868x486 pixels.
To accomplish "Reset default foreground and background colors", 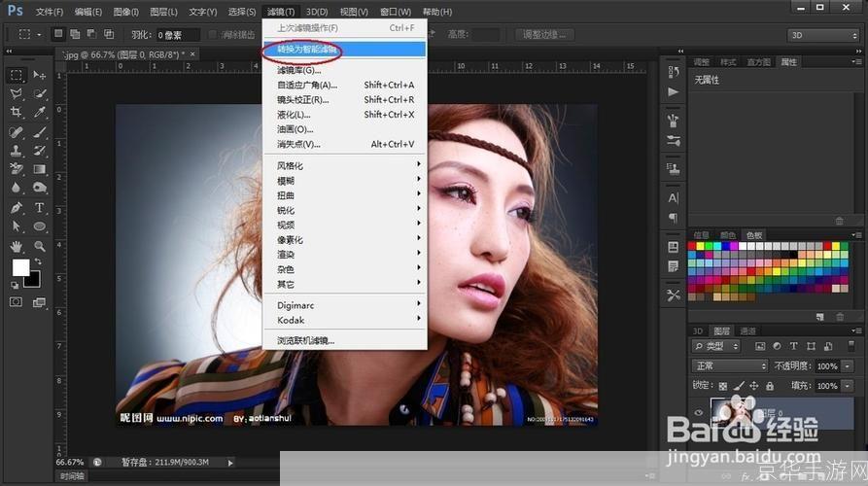I will click(15, 285).
